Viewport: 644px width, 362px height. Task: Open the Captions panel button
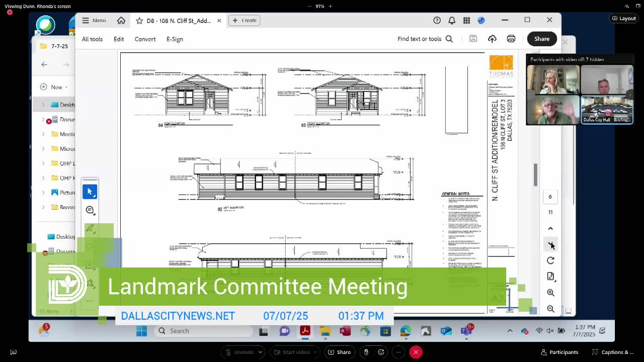pos(613,352)
